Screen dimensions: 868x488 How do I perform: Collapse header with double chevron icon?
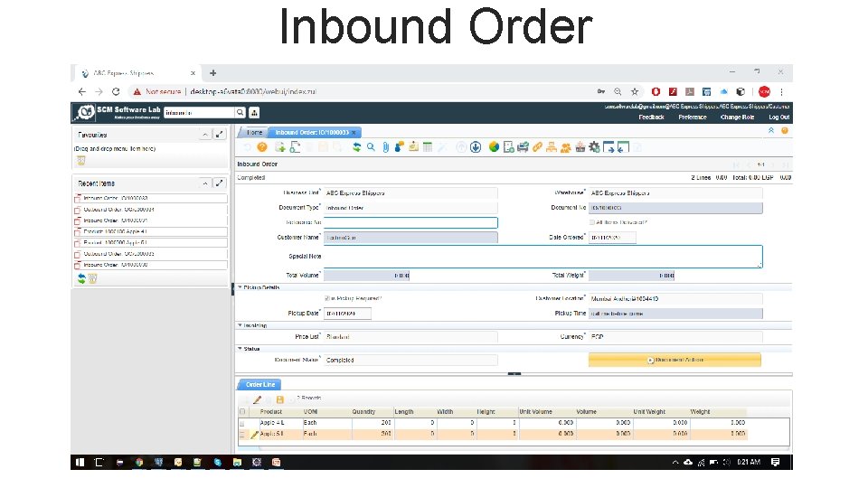pyautogui.click(x=771, y=130)
